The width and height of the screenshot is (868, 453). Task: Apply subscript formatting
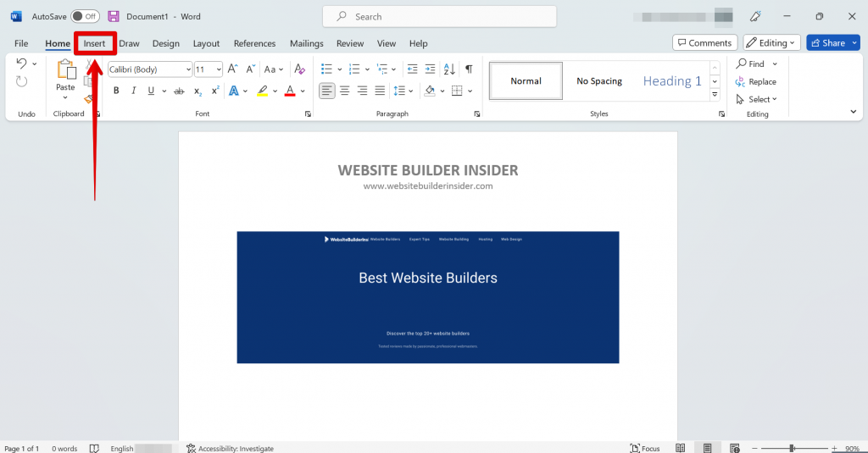click(198, 91)
